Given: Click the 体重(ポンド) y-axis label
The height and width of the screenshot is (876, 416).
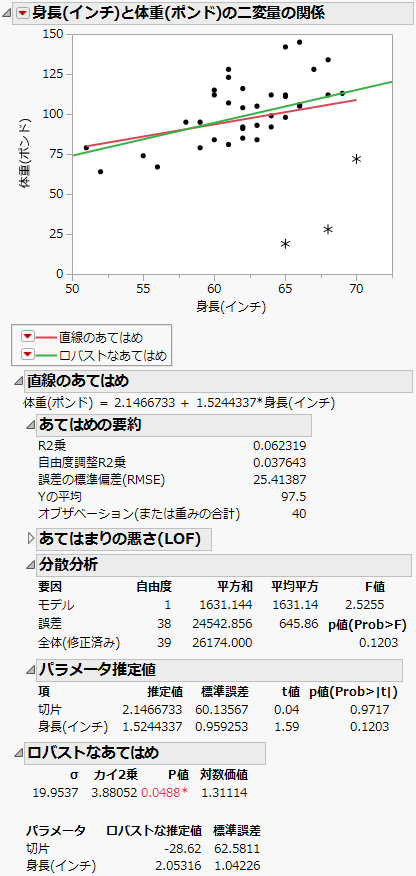Looking at the screenshot, I should (25, 154).
